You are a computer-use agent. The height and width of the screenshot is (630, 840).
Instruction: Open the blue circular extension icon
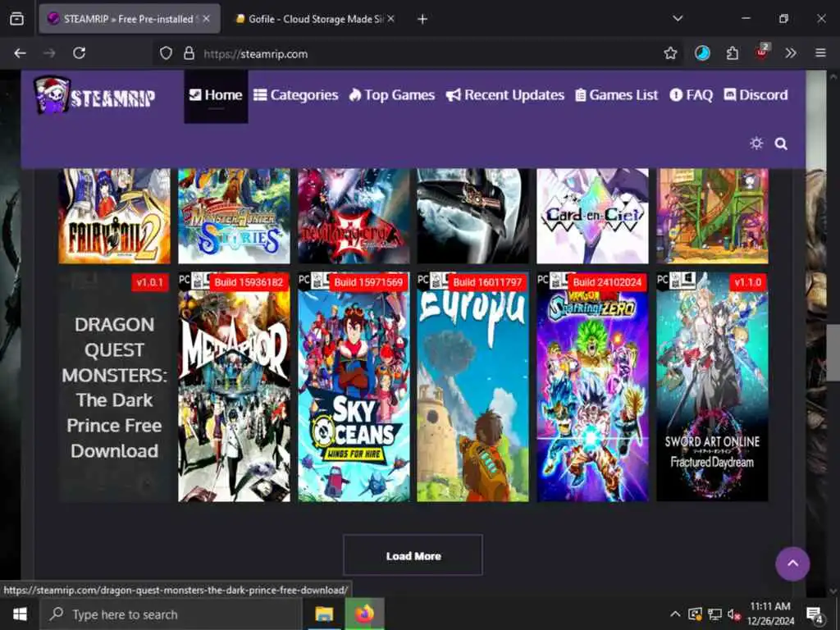(x=702, y=53)
